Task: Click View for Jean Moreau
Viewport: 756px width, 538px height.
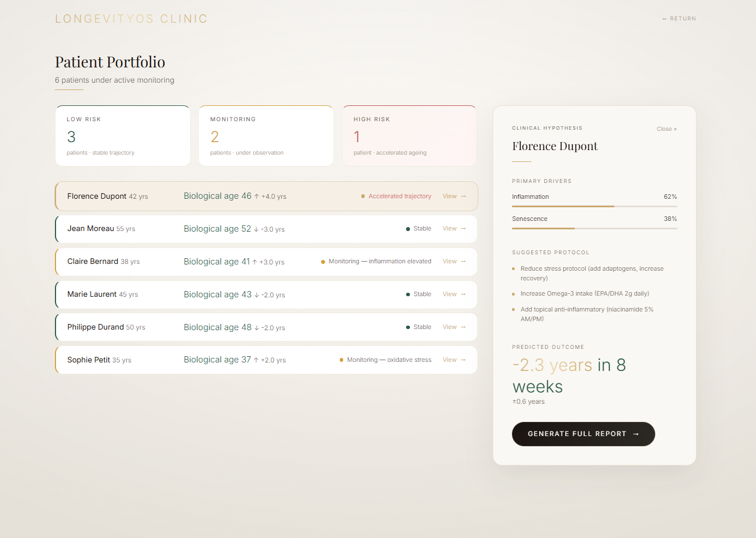Action: [x=454, y=228]
